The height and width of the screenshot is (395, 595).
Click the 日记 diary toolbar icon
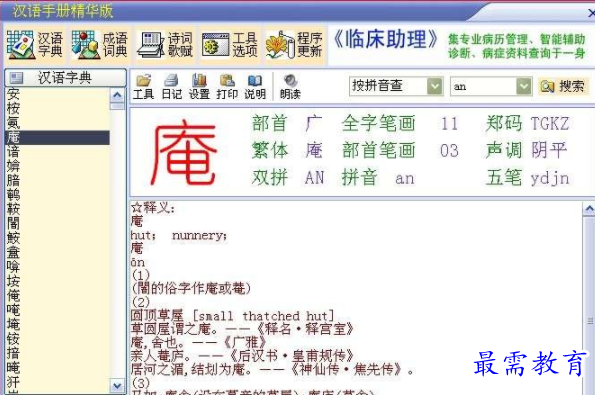coord(172,87)
